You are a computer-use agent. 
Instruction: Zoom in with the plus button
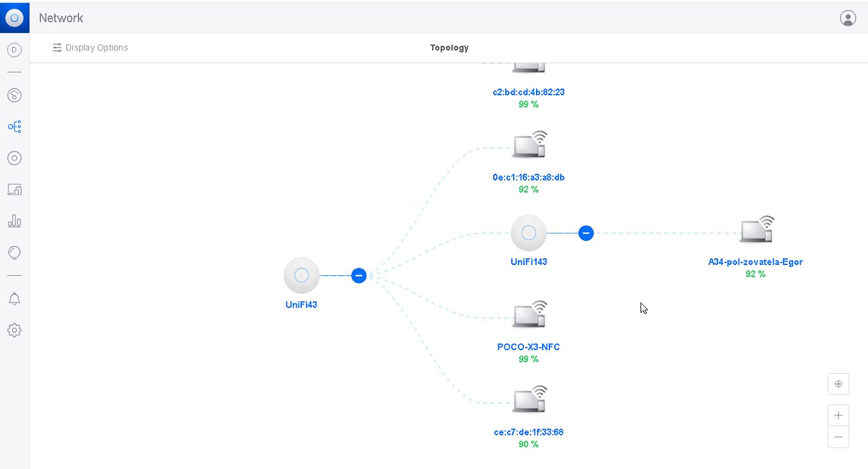(x=838, y=415)
